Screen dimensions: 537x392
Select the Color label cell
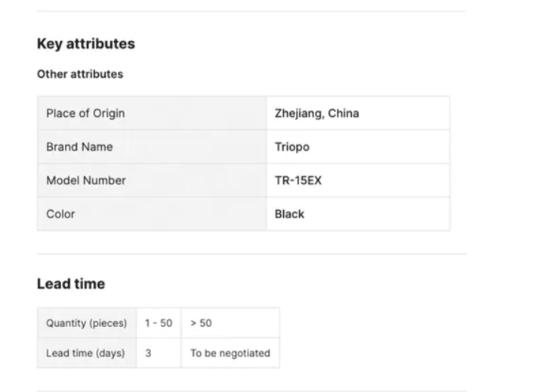pyautogui.click(x=60, y=214)
